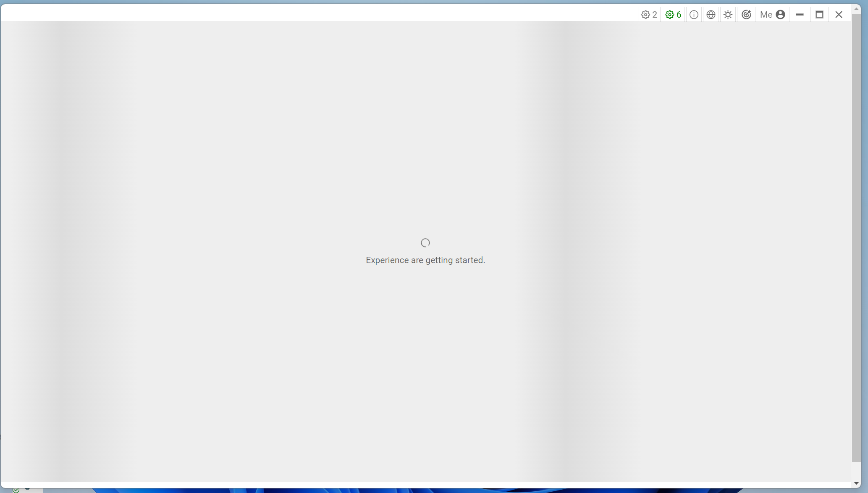Click the user avatar next to Me
This screenshot has width=868, height=493.
780,14
